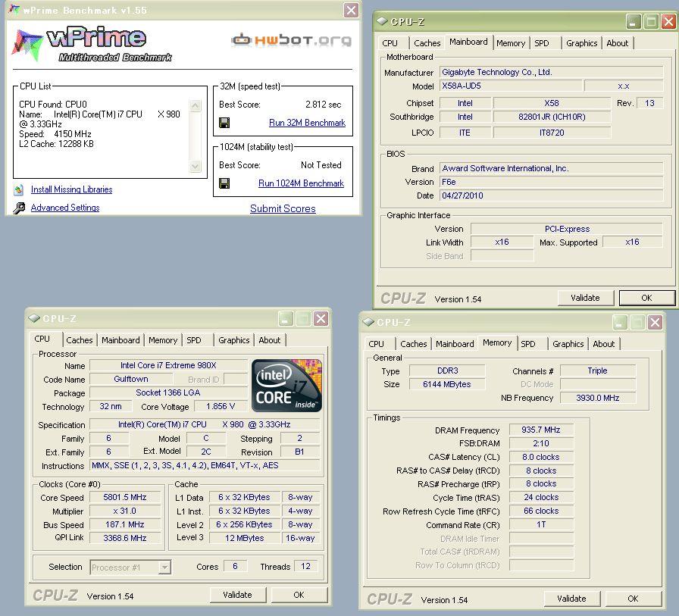Open Mainboard tab in processor CPU-Z window

click(120, 339)
